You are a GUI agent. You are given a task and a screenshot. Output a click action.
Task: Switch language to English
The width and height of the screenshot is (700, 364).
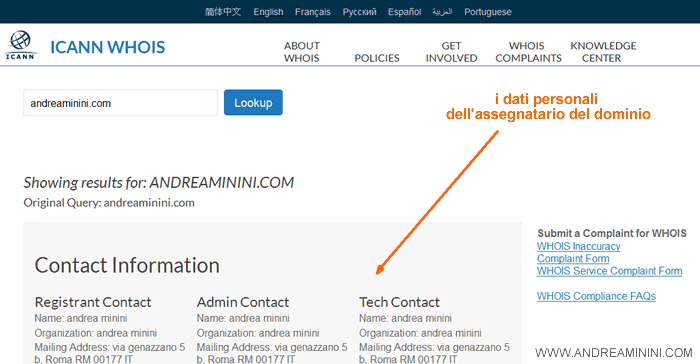pyautogui.click(x=268, y=12)
